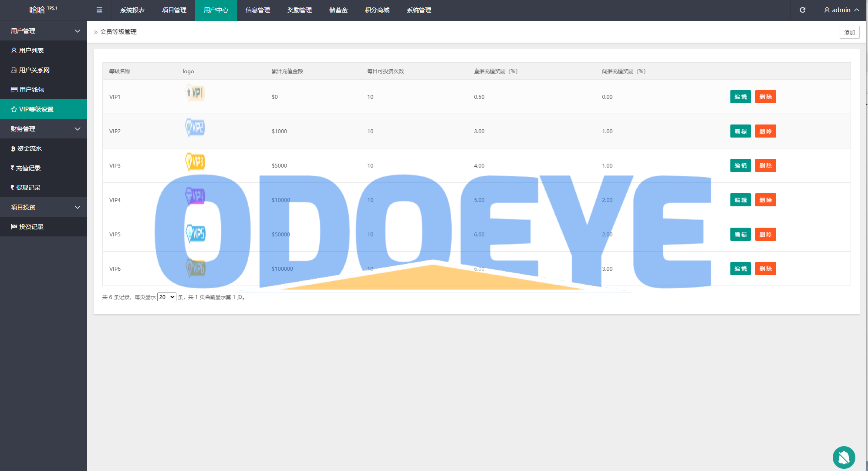The width and height of the screenshot is (868, 471).
Task: Open the per-page count dropdown showing 20
Action: click(166, 297)
